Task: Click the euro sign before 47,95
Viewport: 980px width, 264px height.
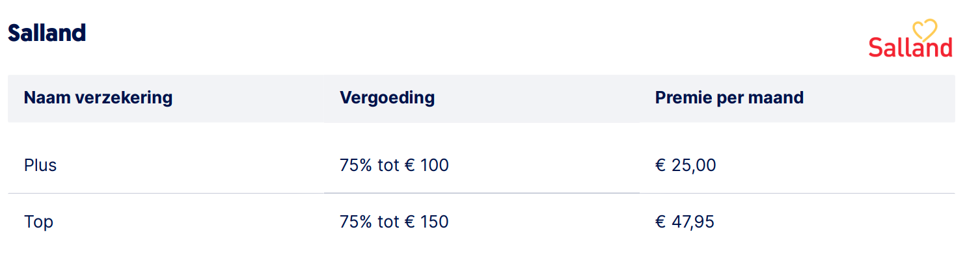Action: (660, 222)
